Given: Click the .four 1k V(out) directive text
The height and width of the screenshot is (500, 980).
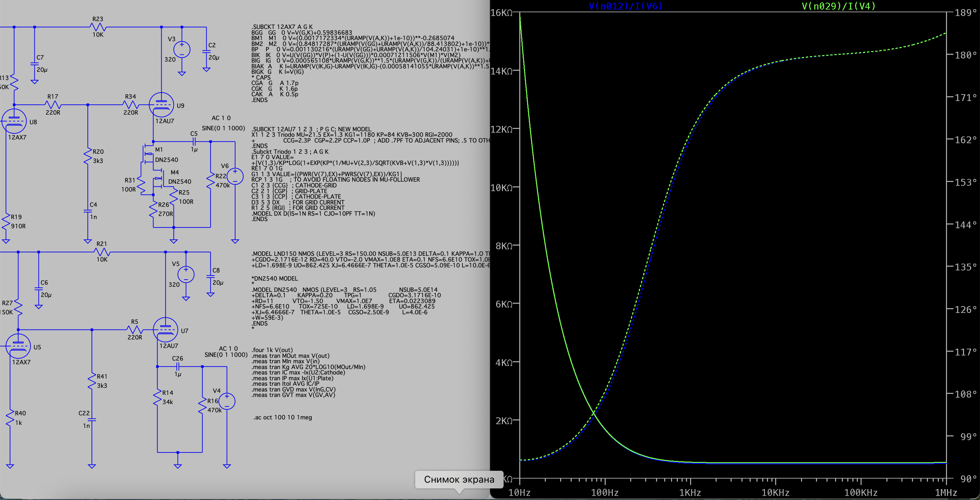Looking at the screenshot, I should click(x=272, y=350).
